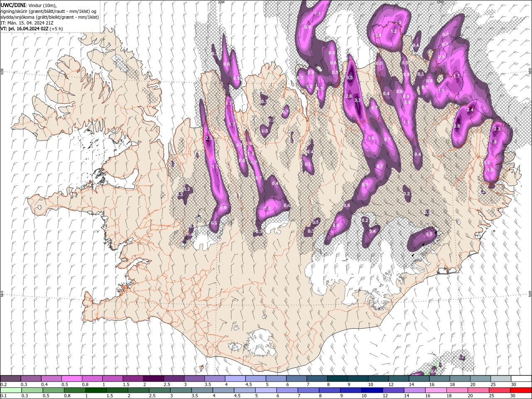Choose the top-row swatch labeled 3.5
This screenshot has height=399, width=532.
(x=214, y=378)
